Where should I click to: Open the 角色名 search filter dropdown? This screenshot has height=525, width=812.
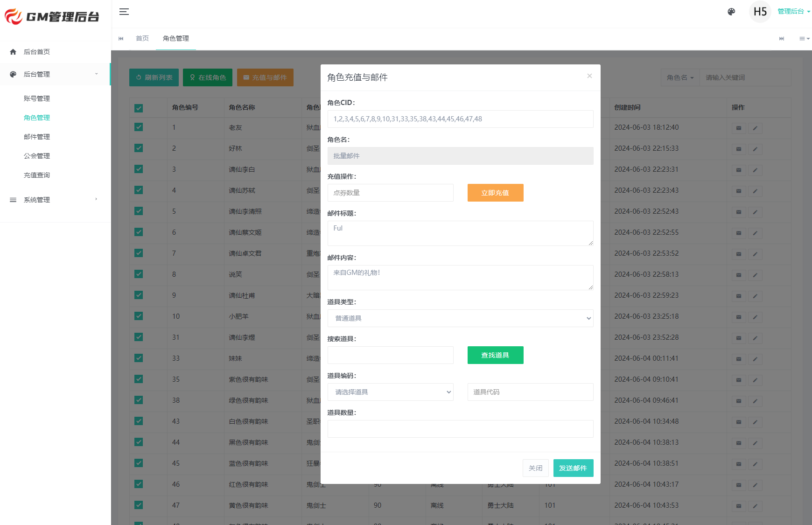(x=680, y=77)
